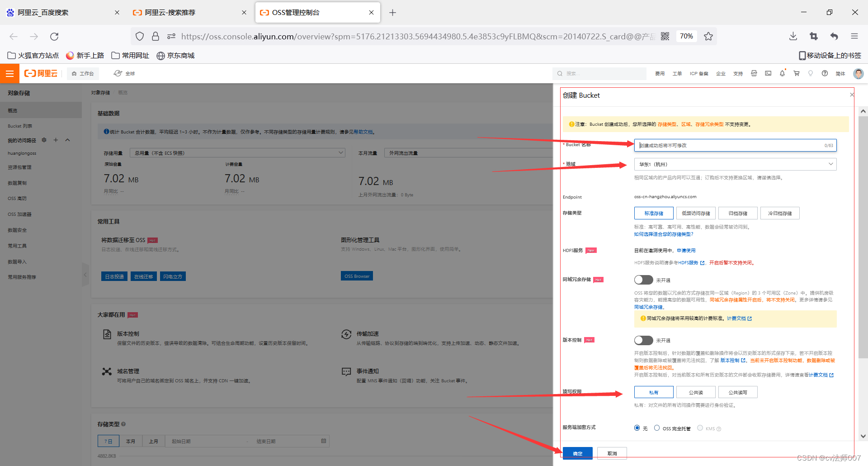This screenshot has height=466, width=868.
Task: Open settings gear beside 我的访问路径
Action: point(44,140)
